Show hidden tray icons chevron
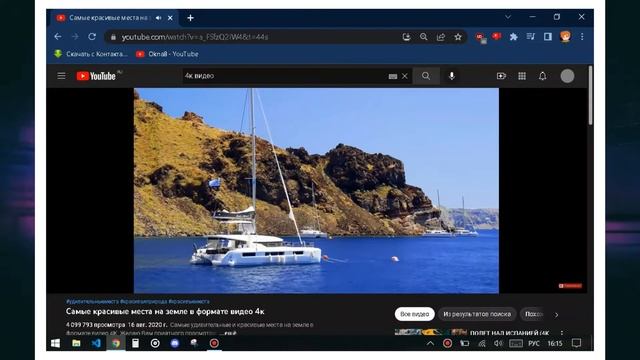The image size is (640, 360). [x=430, y=343]
